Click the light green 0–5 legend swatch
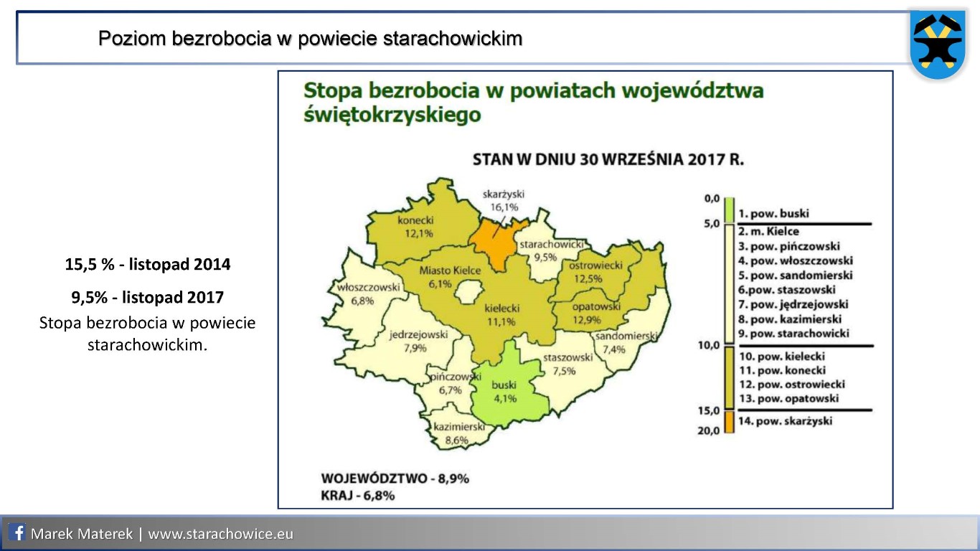Image resolution: width=980 pixels, height=551 pixels. click(729, 209)
